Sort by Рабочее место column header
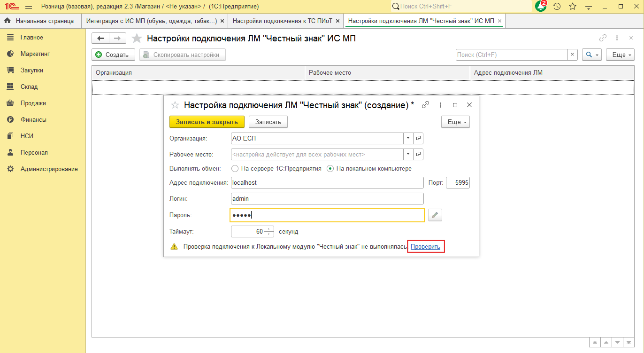The image size is (644, 353). coord(387,73)
